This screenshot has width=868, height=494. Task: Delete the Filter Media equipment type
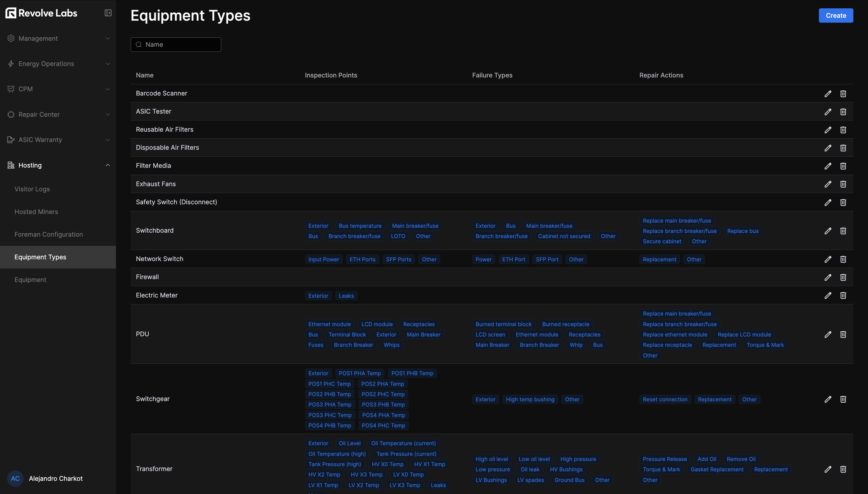(843, 166)
